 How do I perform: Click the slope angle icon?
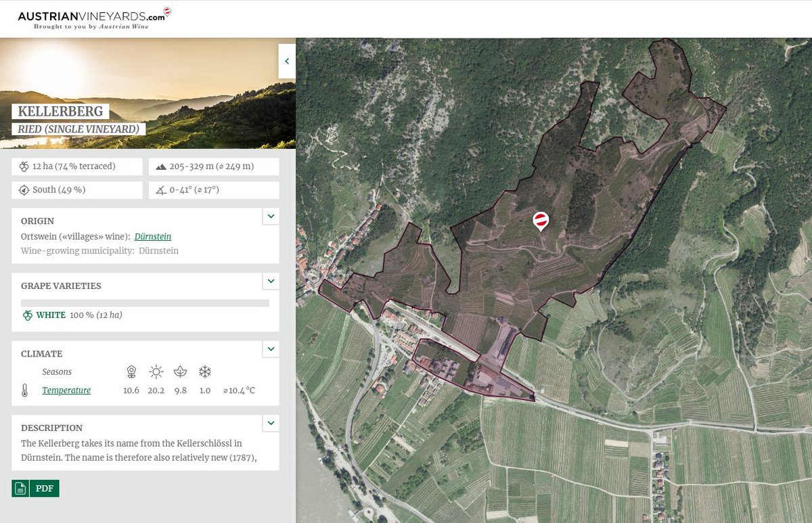coord(161,190)
